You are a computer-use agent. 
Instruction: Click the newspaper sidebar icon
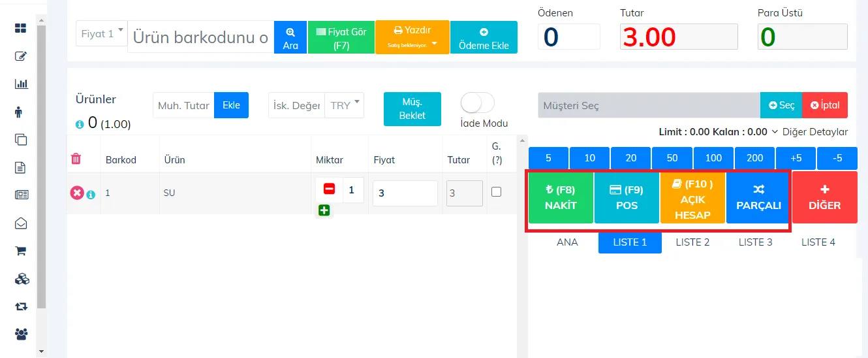click(21, 195)
